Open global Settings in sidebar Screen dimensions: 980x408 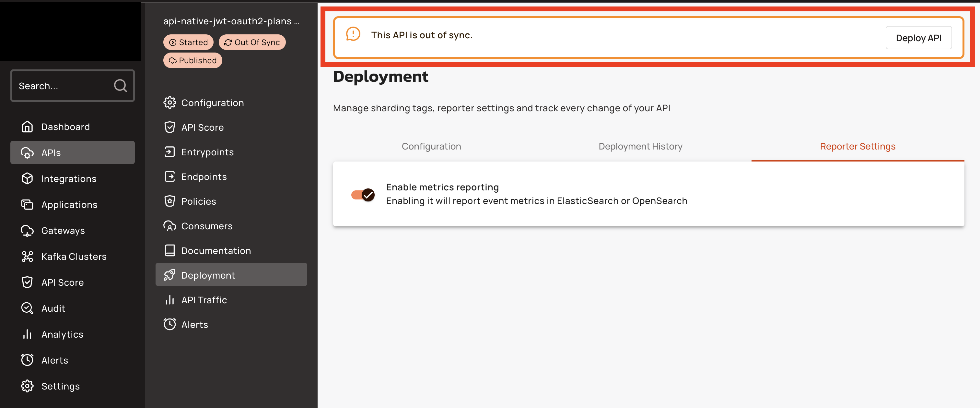(x=60, y=386)
